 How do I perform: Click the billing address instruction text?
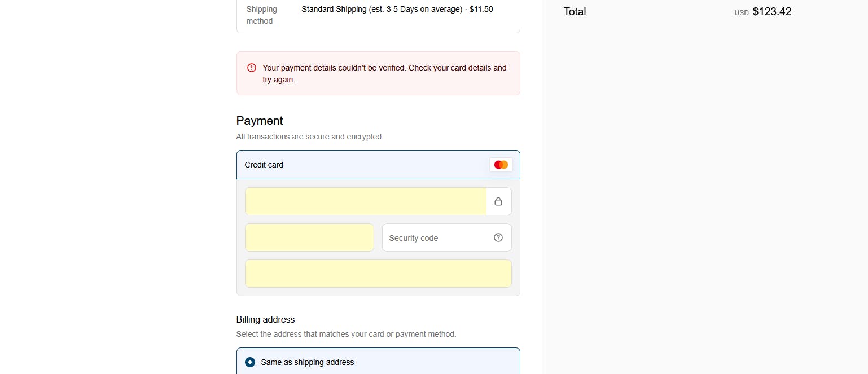pyautogui.click(x=346, y=334)
